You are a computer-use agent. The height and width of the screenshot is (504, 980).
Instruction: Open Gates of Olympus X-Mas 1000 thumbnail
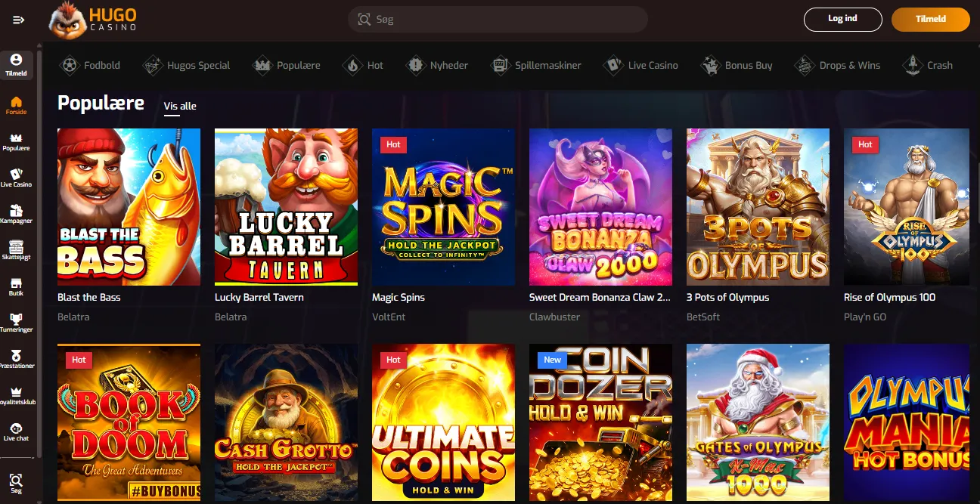coord(758,423)
